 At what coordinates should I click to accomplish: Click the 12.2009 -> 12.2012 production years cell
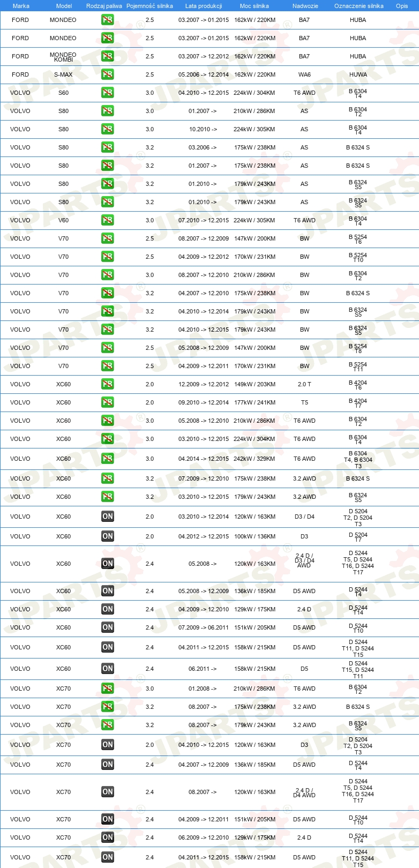click(204, 384)
